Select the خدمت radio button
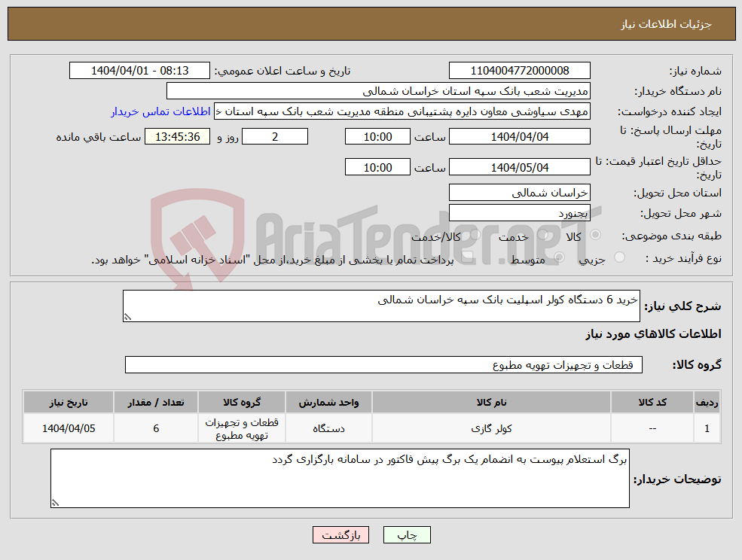Image resolution: width=742 pixels, height=560 pixels. tap(542, 235)
